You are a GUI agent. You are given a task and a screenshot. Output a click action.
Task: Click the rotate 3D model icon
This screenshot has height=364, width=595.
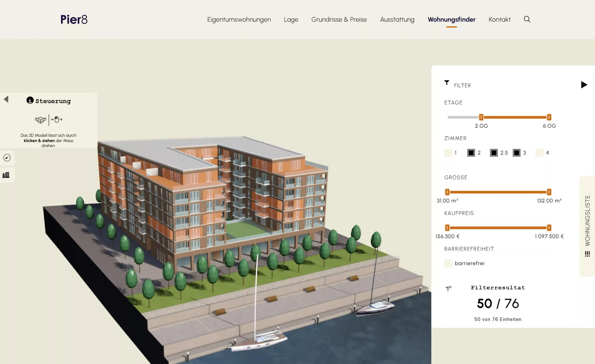click(40, 120)
